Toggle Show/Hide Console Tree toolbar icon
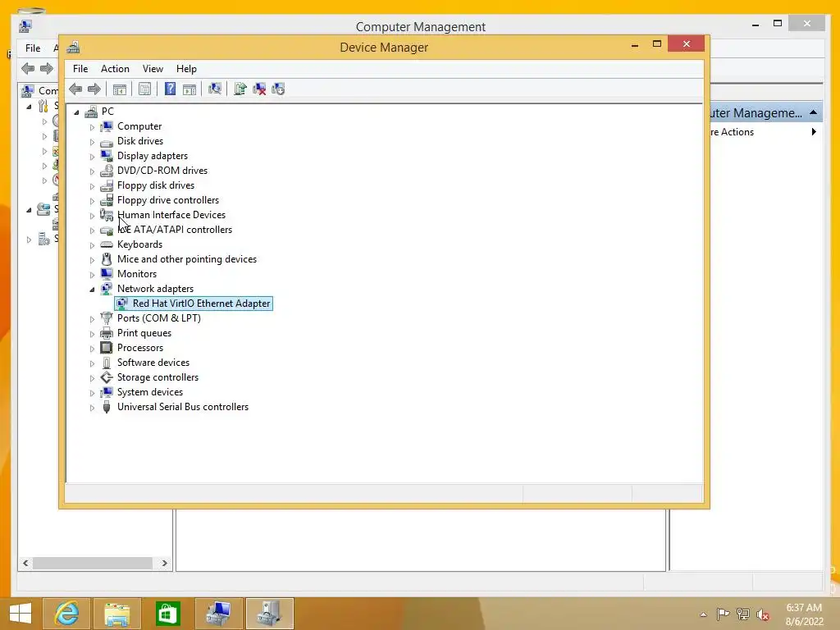 click(120, 89)
